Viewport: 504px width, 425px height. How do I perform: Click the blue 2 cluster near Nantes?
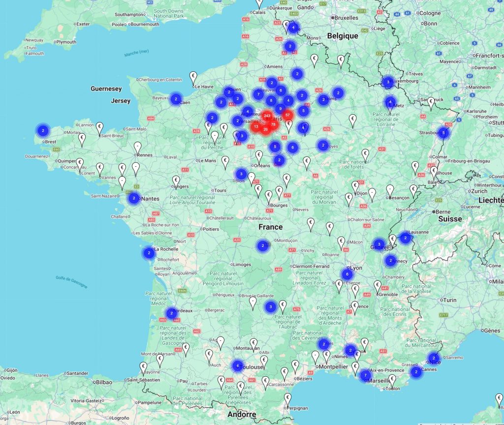(x=133, y=198)
